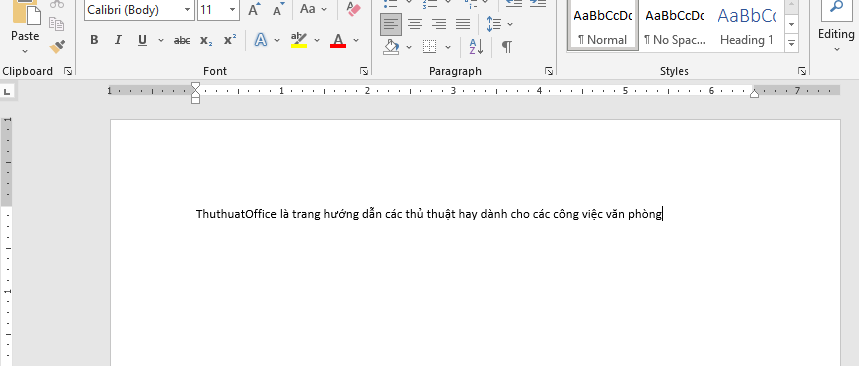This screenshot has width=859, height=366.
Task: Apply paragraph Shading paint bucket
Action: point(391,47)
